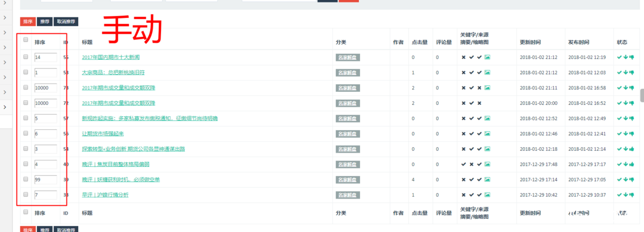This screenshot has height=232, width=644.
Task: Open article 新规昨起实施：多家私募发布缴税通知
Action: 150,118
